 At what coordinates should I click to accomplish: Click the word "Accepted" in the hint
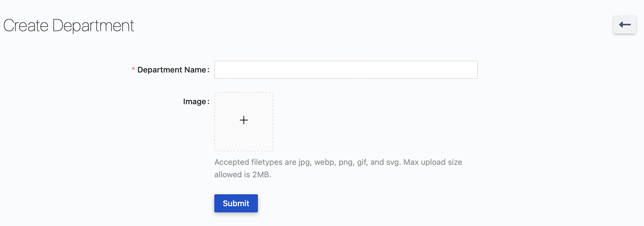(x=231, y=162)
